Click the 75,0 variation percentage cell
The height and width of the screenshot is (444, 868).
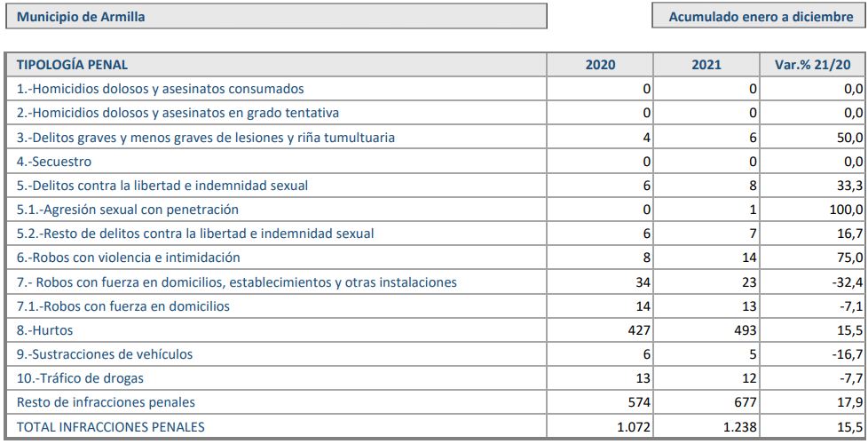click(x=849, y=258)
